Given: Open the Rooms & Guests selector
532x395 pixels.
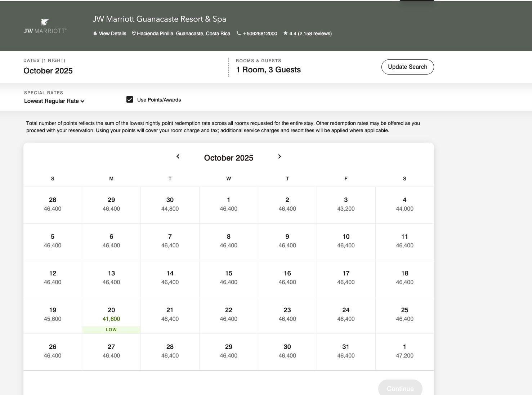Looking at the screenshot, I should tap(268, 70).
